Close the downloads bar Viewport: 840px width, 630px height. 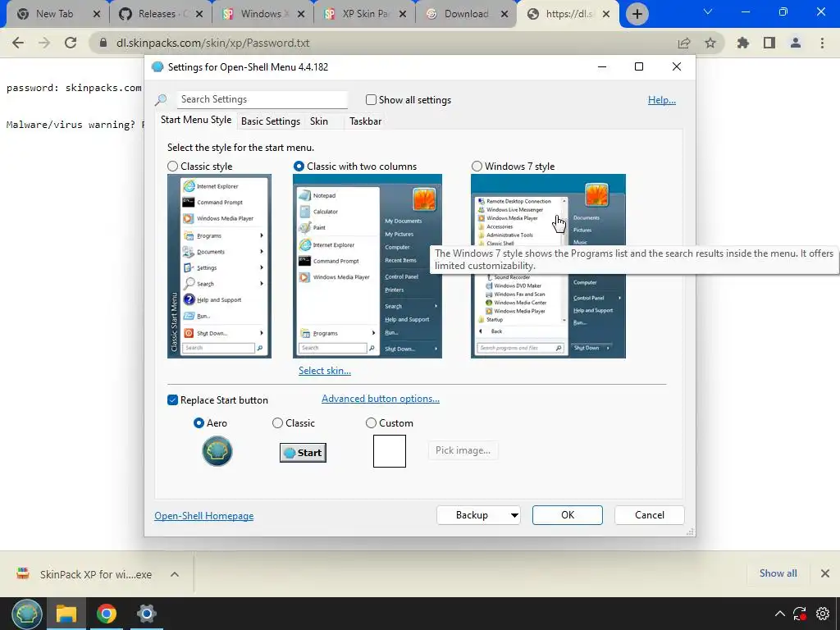(825, 573)
